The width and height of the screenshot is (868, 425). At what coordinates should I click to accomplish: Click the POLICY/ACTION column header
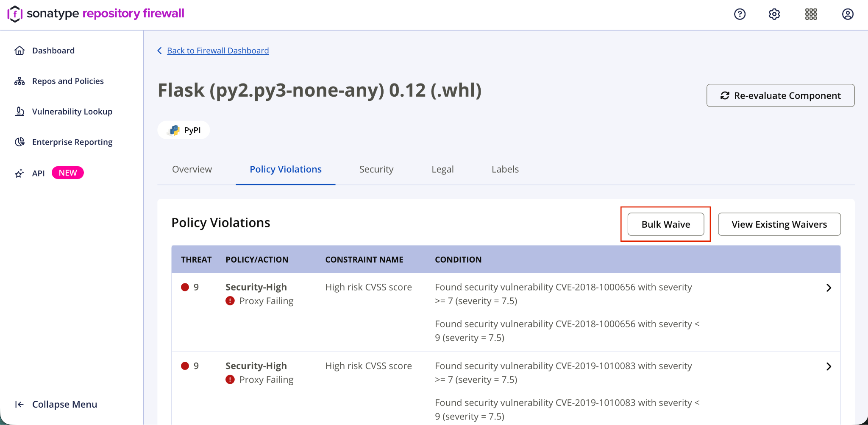click(x=257, y=260)
